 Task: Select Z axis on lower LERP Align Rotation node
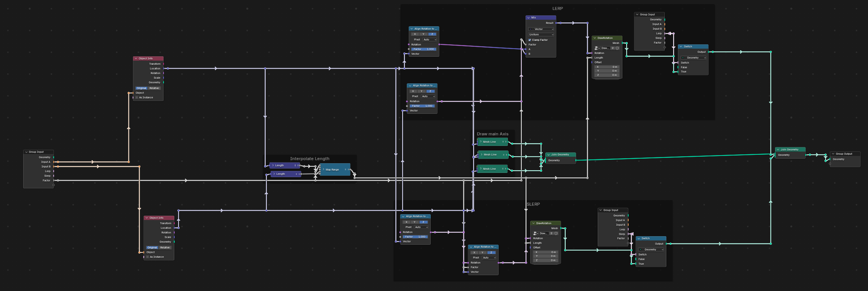click(430, 91)
